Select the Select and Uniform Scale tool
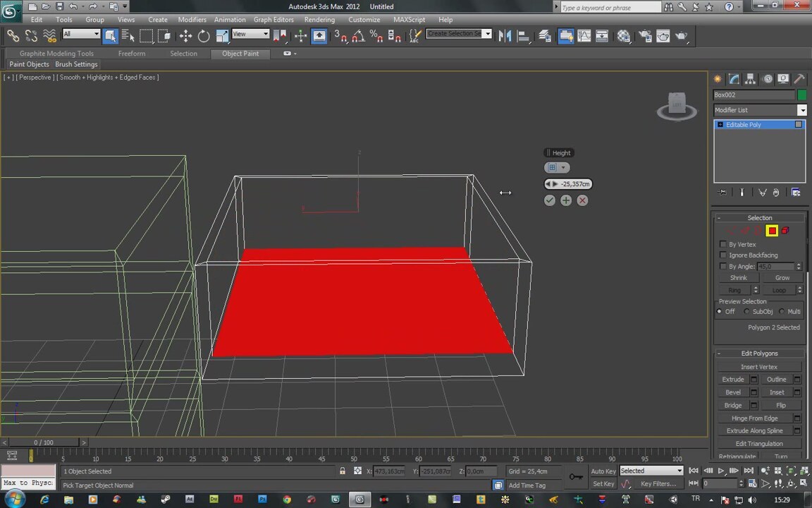Viewport: 812px width, 508px height. pyautogui.click(x=222, y=36)
